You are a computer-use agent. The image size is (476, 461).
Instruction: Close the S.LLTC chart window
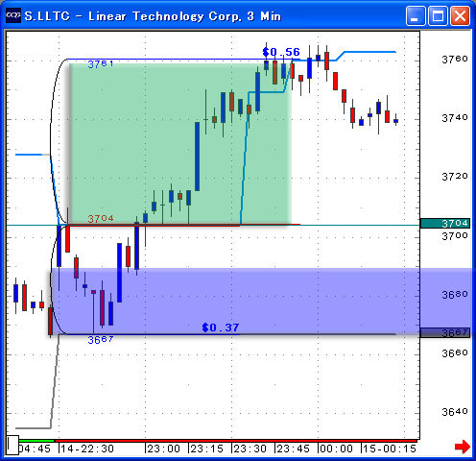[x=460, y=15]
